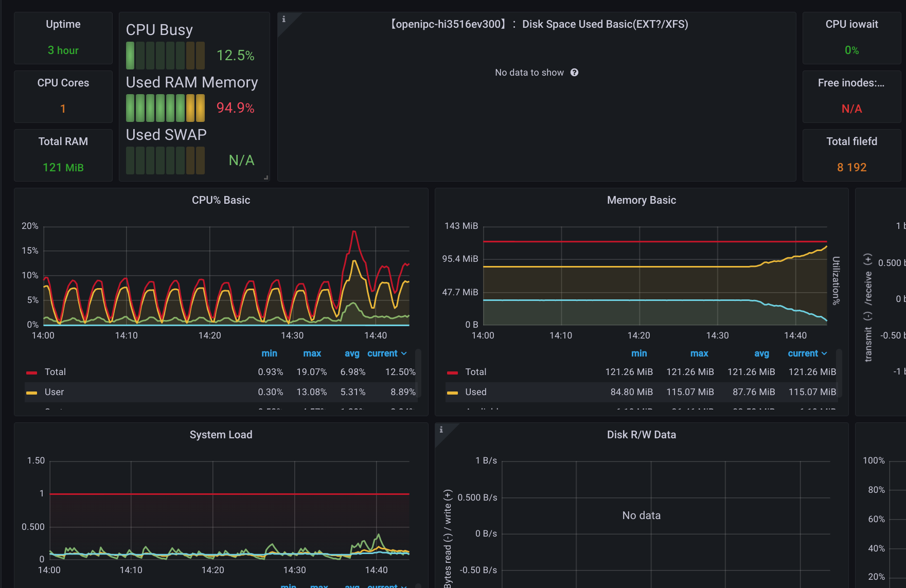Sort CPU% Basic legend by the avg column

click(352, 353)
